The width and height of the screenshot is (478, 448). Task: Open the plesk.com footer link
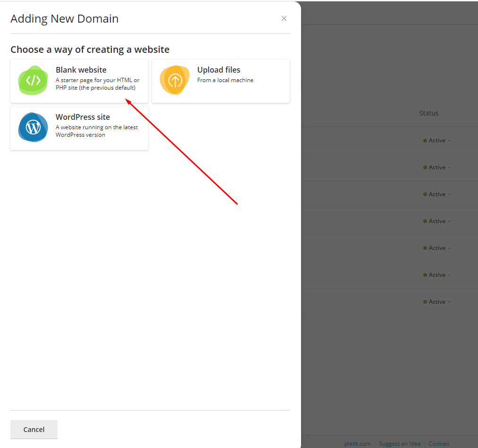click(x=357, y=443)
